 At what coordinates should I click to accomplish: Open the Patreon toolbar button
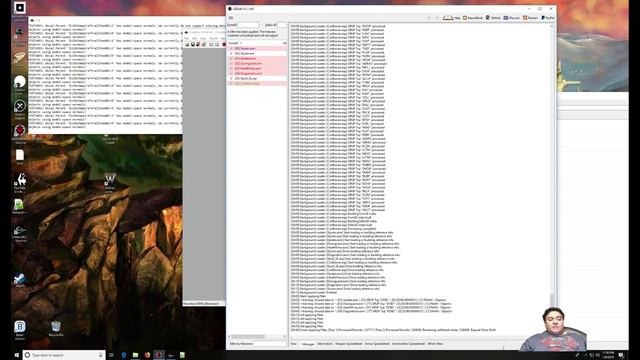[x=531, y=18]
